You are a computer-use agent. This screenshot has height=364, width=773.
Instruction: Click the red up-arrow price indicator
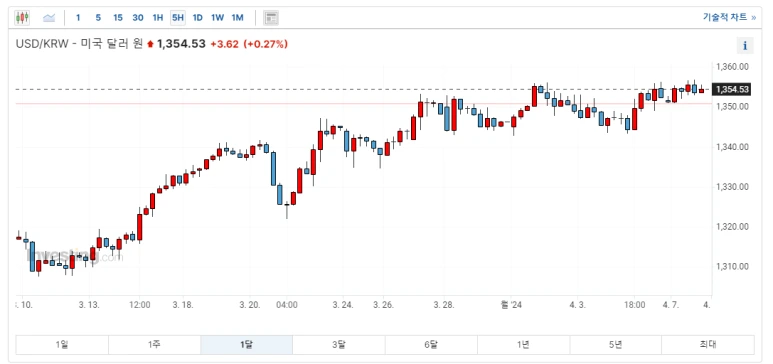tap(150, 44)
